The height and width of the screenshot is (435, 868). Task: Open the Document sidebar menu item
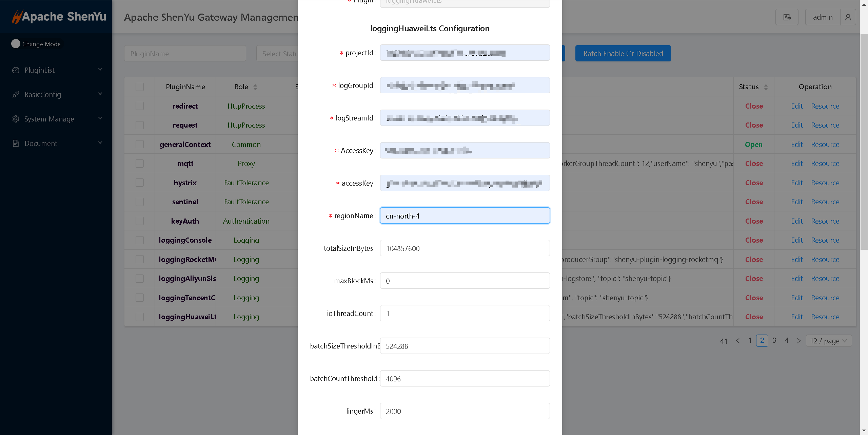tap(41, 144)
